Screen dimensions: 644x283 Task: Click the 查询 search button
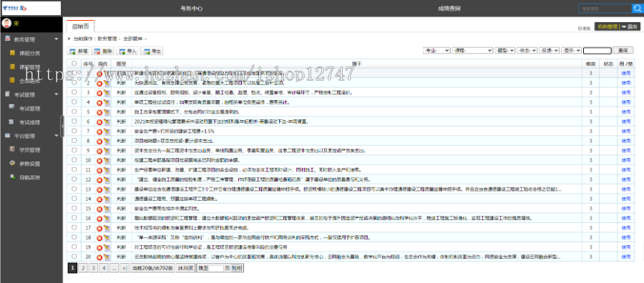click(623, 50)
